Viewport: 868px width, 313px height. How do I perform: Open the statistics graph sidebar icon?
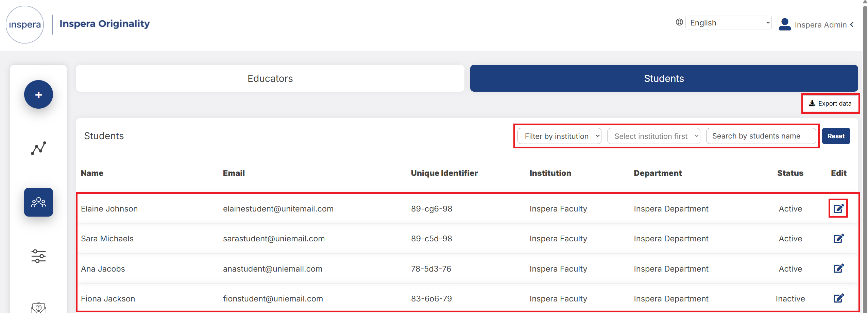tap(38, 148)
